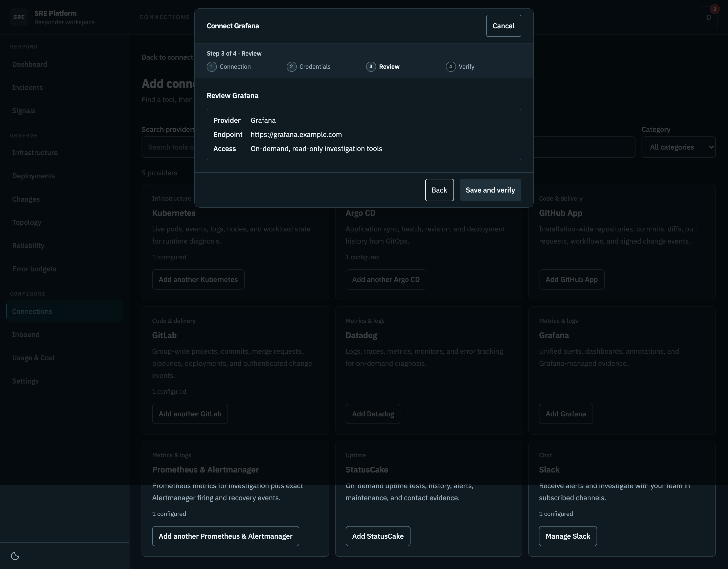728x569 pixels.
Task: Open the user avatar D menu
Action: [709, 17]
